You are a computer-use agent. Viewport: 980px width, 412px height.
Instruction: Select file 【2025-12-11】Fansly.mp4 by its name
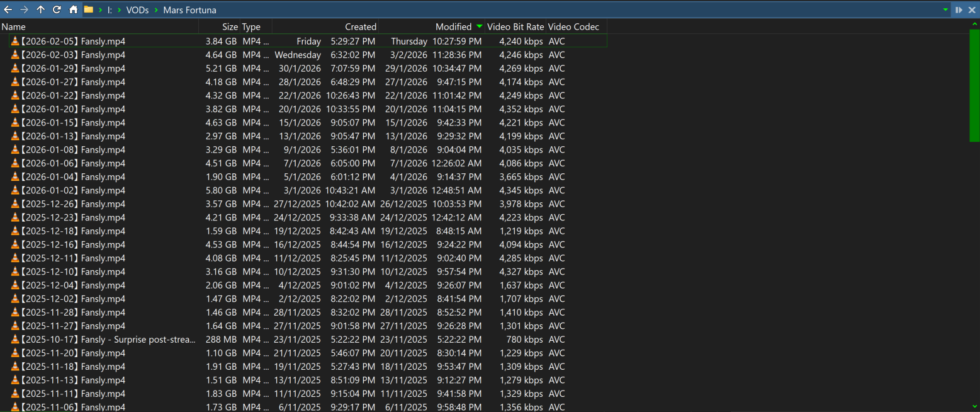(73, 258)
